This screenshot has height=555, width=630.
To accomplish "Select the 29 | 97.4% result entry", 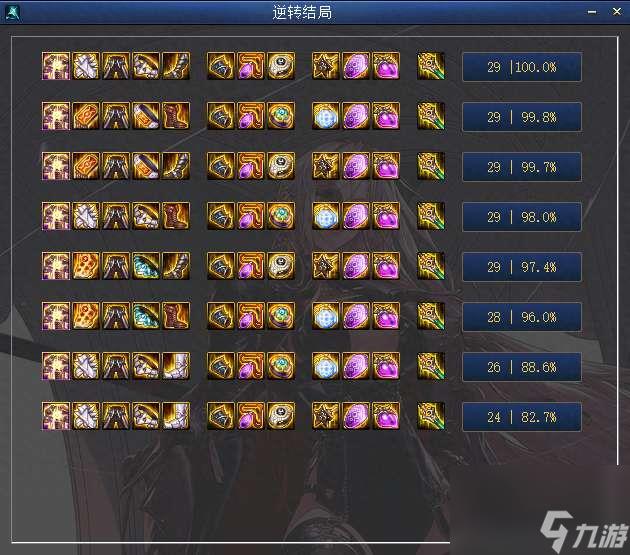I will (522, 267).
